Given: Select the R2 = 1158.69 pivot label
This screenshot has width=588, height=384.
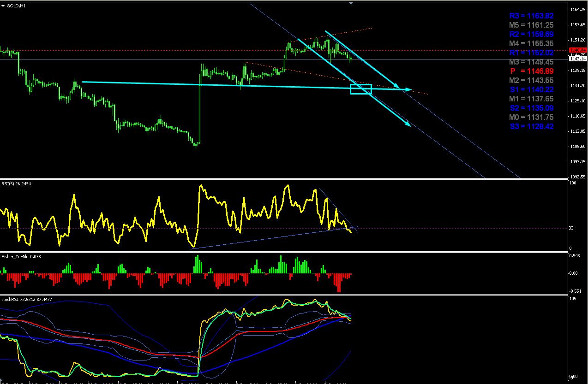Looking at the screenshot, I should (x=532, y=34).
